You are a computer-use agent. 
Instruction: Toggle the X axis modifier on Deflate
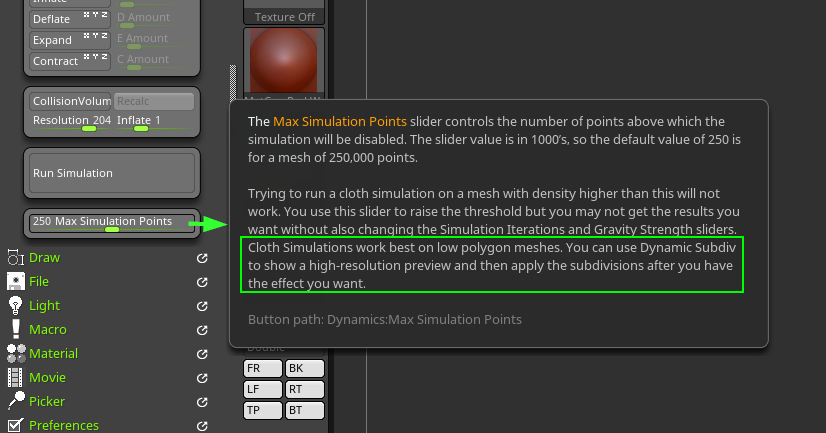[86, 15]
